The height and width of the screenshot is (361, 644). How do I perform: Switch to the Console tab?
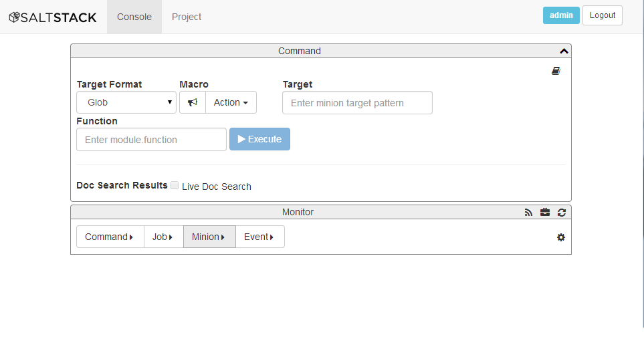click(134, 17)
